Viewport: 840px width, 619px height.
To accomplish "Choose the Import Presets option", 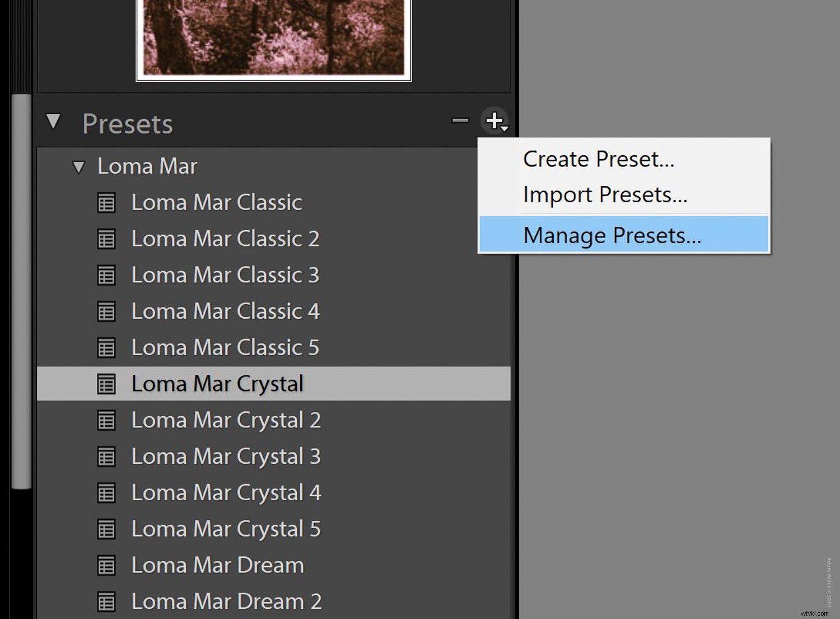I will coord(604,194).
